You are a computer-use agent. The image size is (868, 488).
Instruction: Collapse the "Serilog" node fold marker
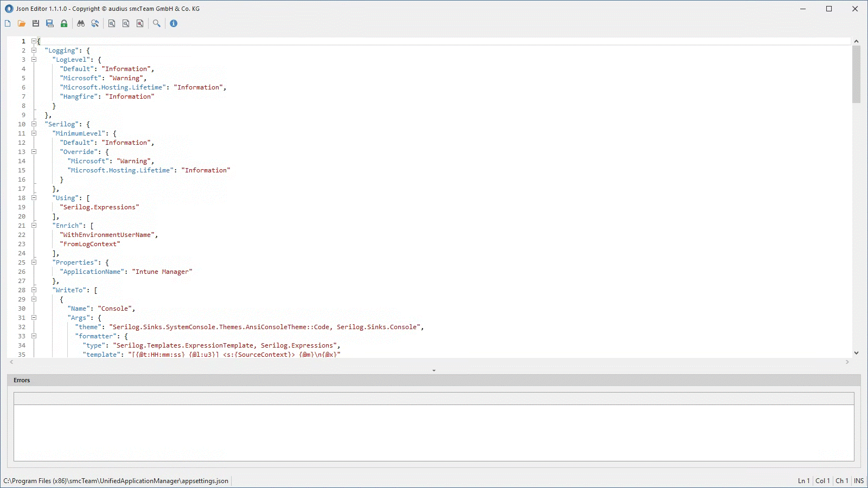pyautogui.click(x=34, y=124)
